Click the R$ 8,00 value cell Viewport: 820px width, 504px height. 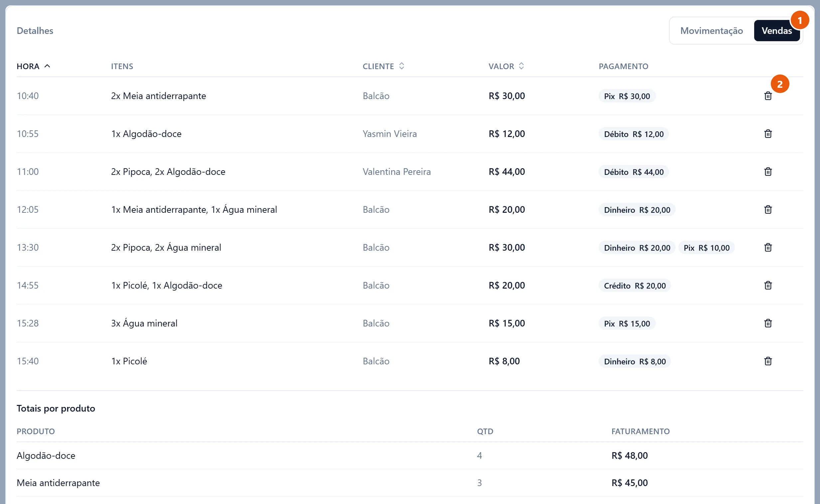tap(504, 361)
